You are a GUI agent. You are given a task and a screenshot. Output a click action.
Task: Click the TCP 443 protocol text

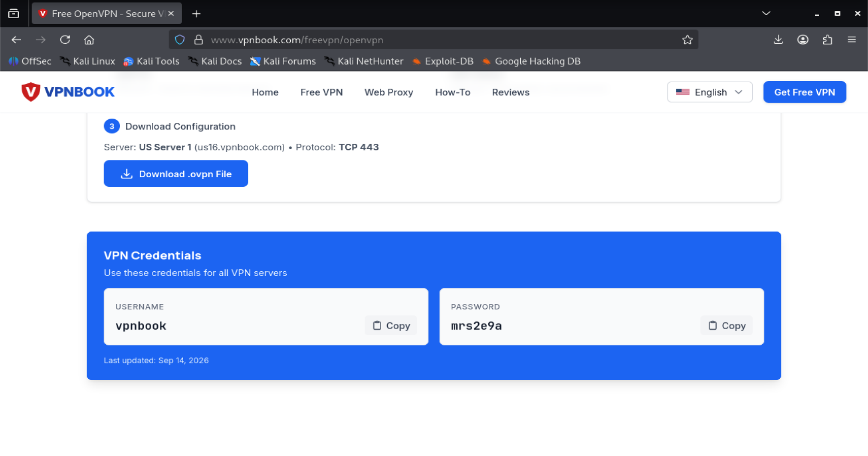(359, 147)
